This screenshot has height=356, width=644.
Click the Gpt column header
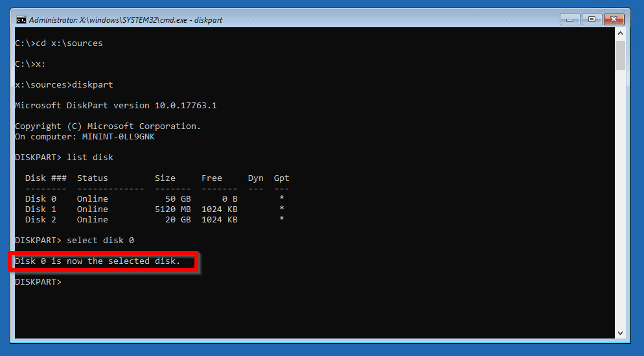281,178
